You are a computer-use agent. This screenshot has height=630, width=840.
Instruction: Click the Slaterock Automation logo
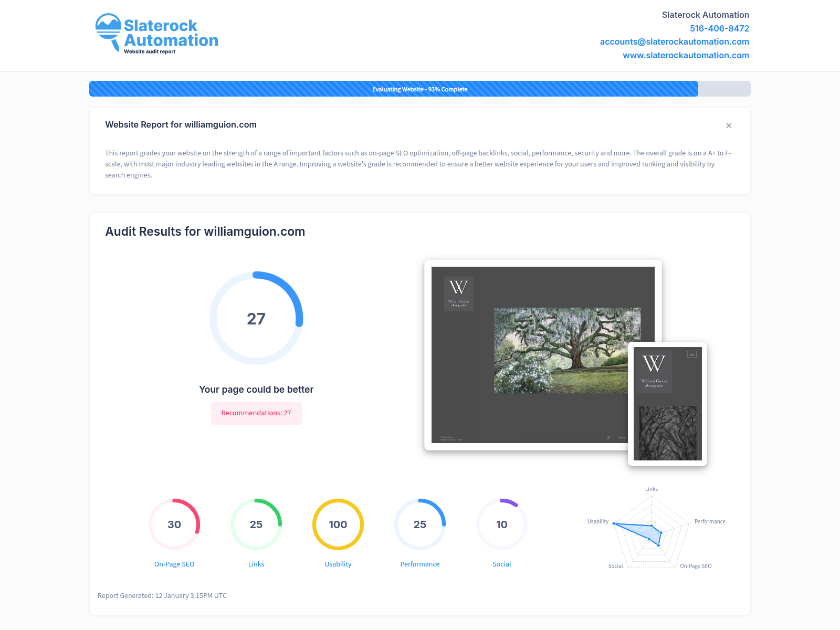point(156,34)
